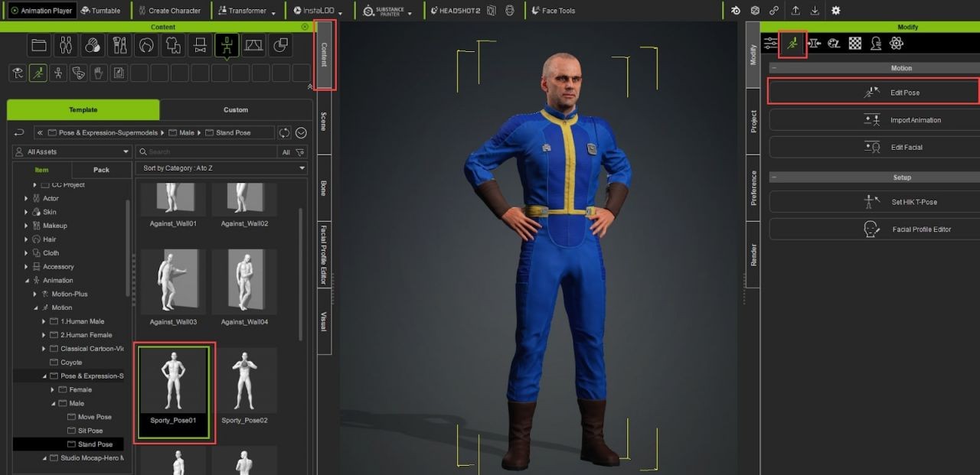980x475 pixels.
Task: Open settings gear in top toolbar
Action: 835,11
